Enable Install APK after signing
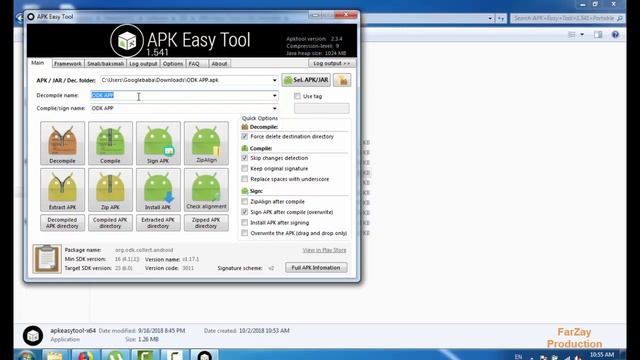The image size is (640, 360). point(244,223)
